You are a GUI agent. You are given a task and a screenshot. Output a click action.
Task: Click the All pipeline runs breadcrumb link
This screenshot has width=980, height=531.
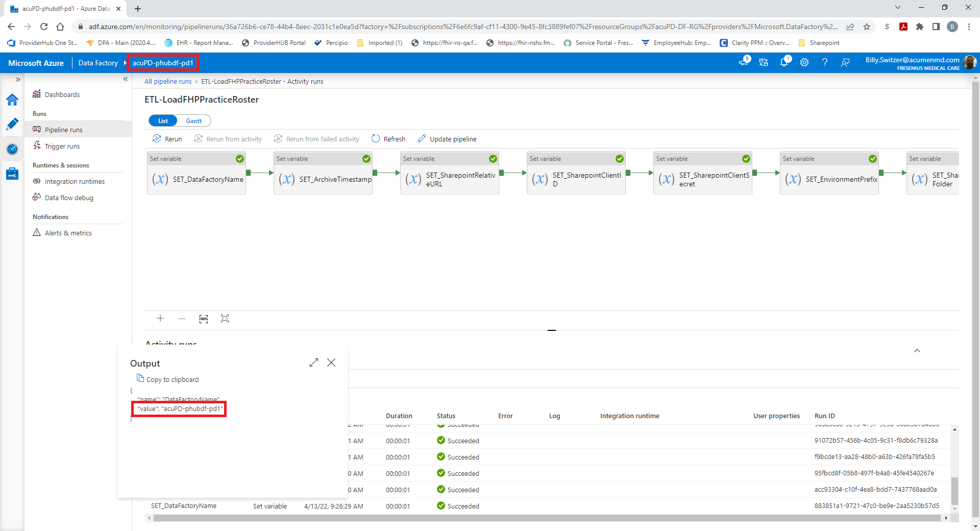(x=167, y=81)
